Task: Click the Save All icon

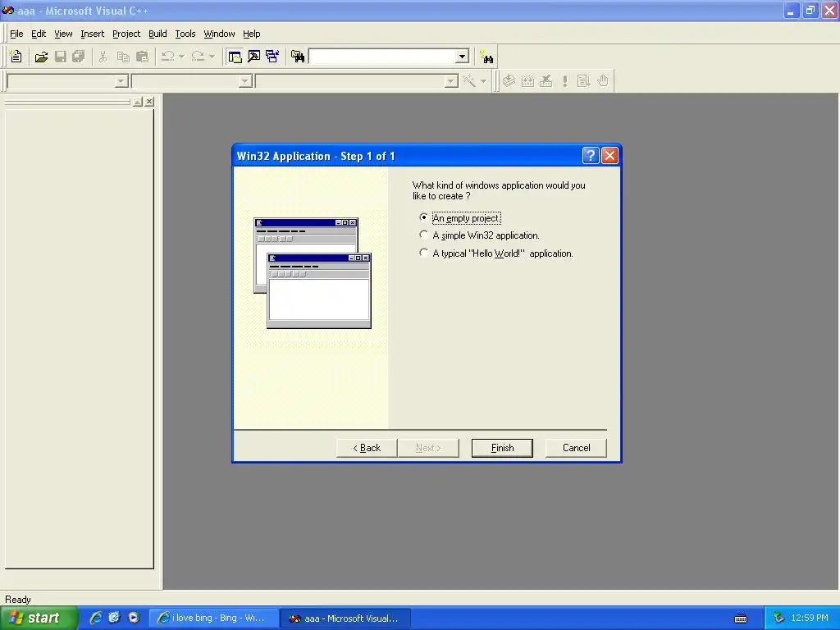Action: [x=79, y=57]
